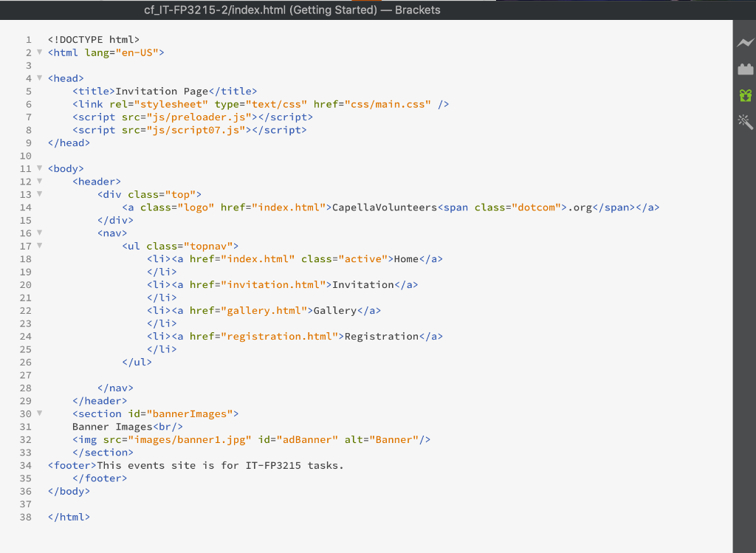The width and height of the screenshot is (756, 553).
Task: Click the "en-US" lang attribute value
Action: 137,52
